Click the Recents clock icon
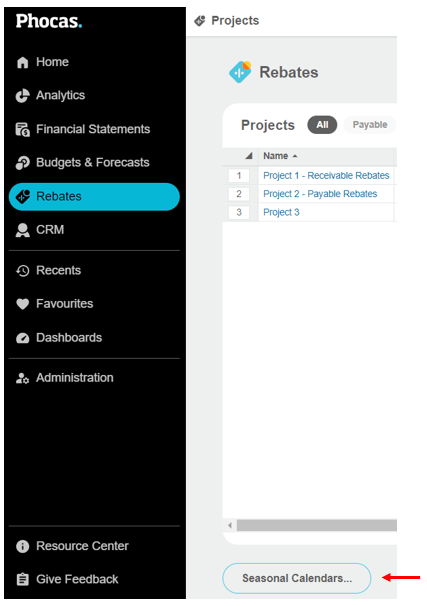This screenshot has width=427, height=606. pos(22,271)
